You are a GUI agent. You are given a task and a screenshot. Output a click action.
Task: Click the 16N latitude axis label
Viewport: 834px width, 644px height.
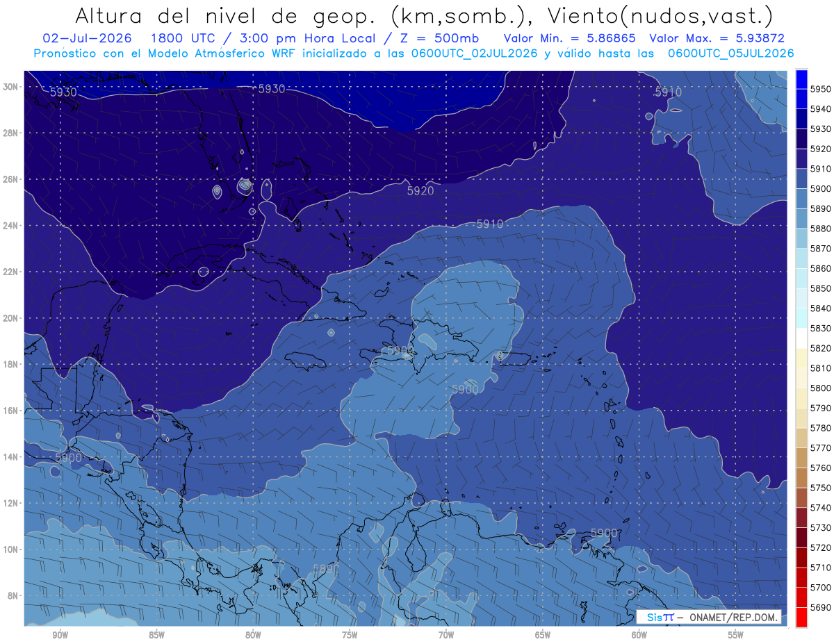click(x=10, y=411)
